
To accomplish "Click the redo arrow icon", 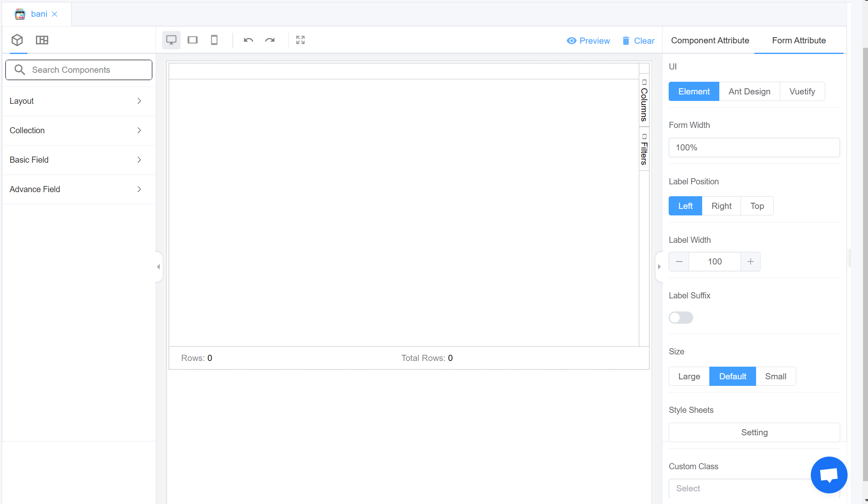I will pos(270,40).
